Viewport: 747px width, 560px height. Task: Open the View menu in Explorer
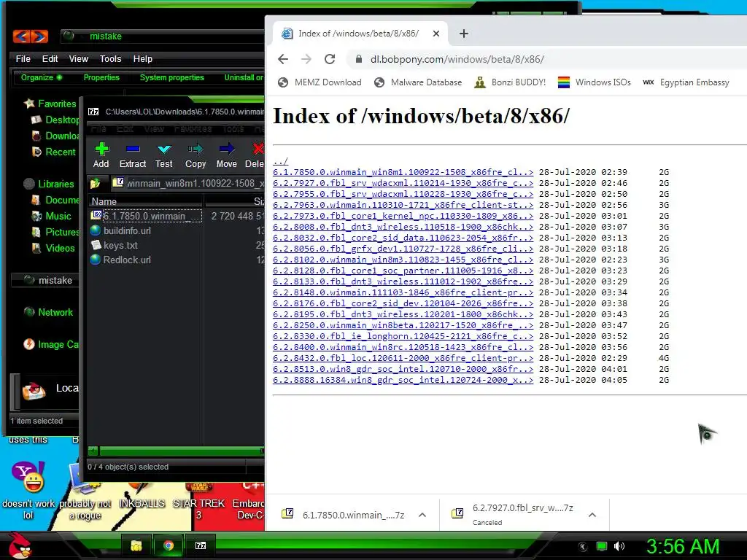(78, 58)
